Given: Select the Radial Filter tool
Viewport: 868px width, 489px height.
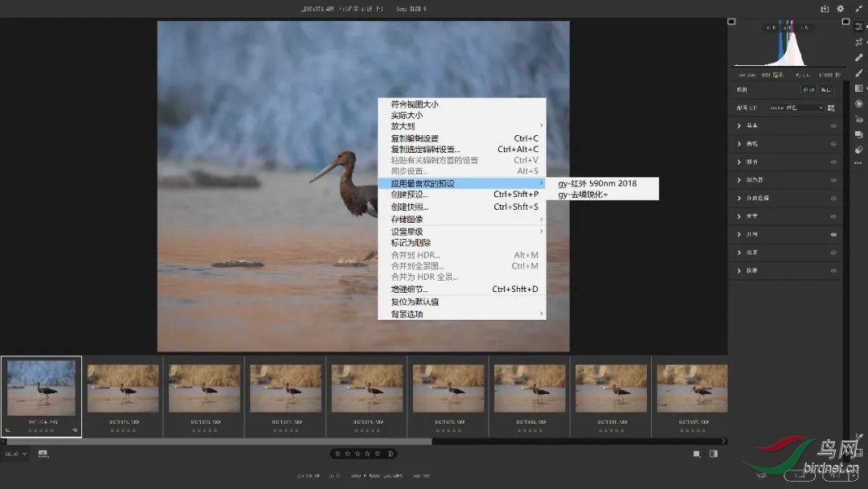Looking at the screenshot, I should pos(859,103).
